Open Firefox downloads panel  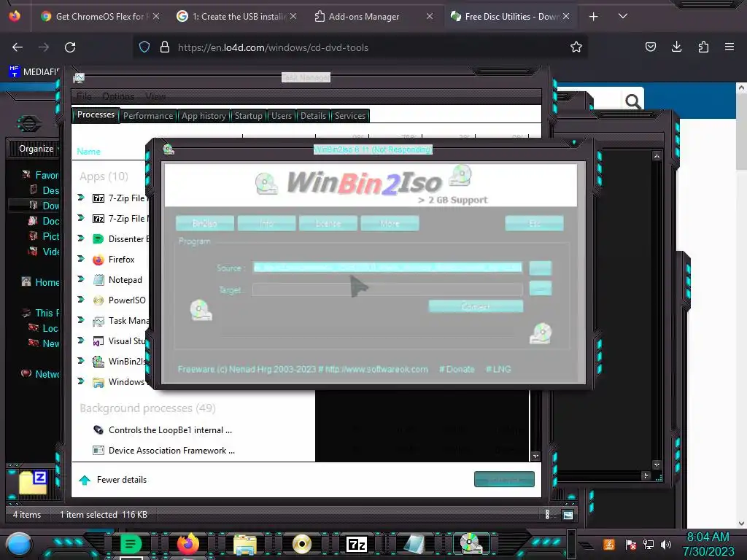click(676, 47)
